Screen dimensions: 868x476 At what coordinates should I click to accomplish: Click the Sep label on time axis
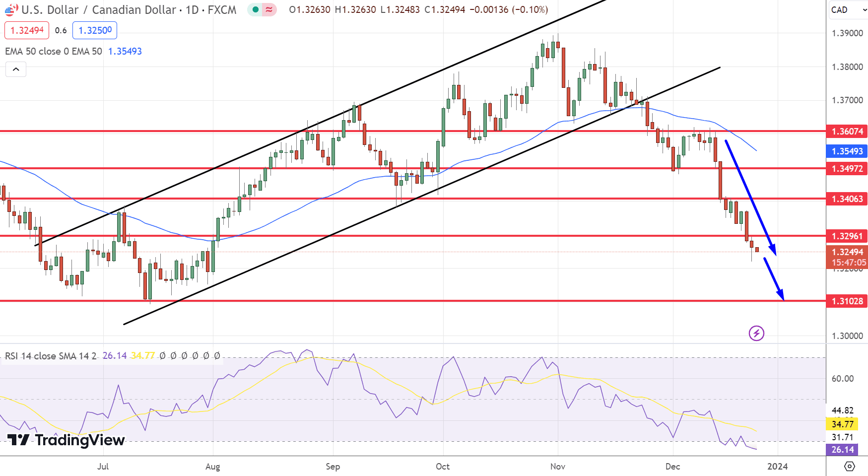[x=333, y=467]
